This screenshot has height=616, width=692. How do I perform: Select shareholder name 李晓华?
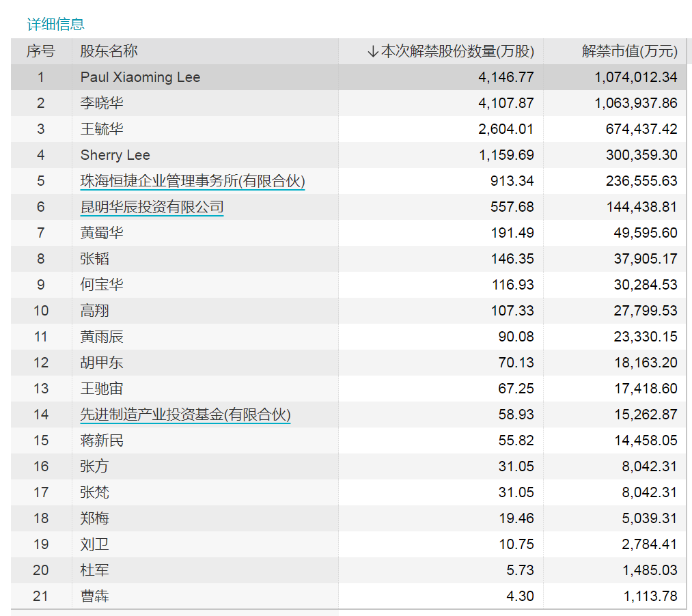tap(102, 103)
